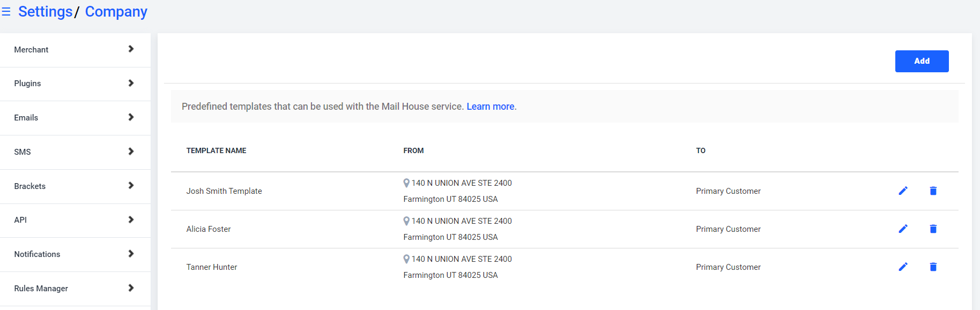Edit the Tanner Hunter template
980x310 pixels.
tap(903, 267)
